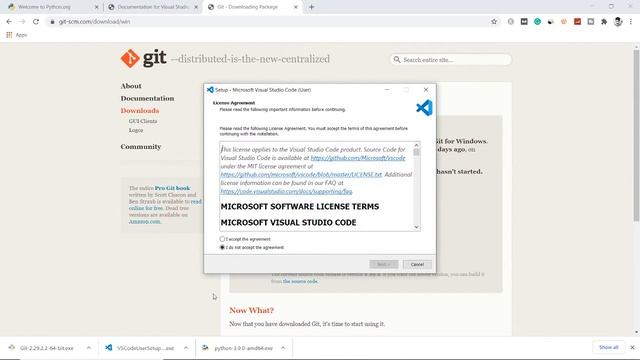Click browser back arrow
Viewport: 640px width, 360px height.
pyautogui.click(x=9, y=22)
